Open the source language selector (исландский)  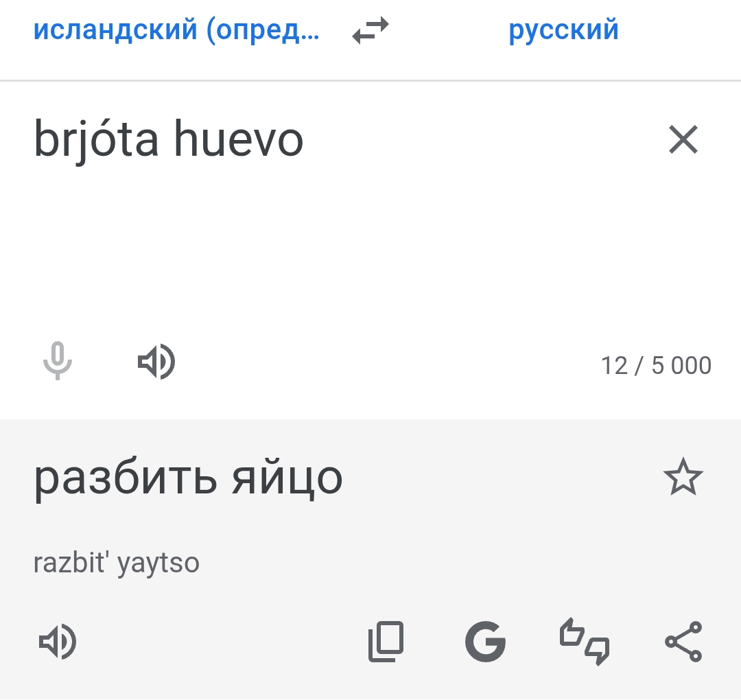point(176,31)
